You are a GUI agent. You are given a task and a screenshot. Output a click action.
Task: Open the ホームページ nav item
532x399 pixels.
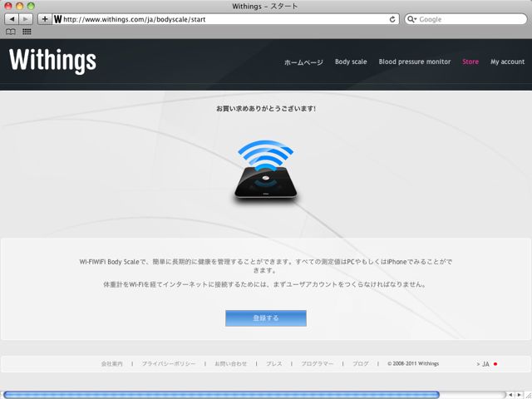[x=303, y=62]
